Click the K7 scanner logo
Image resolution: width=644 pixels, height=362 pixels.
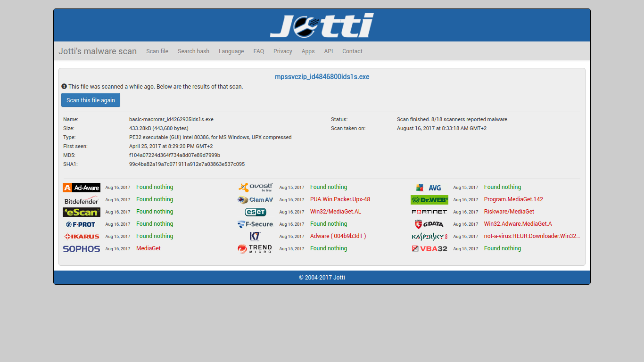(255, 237)
